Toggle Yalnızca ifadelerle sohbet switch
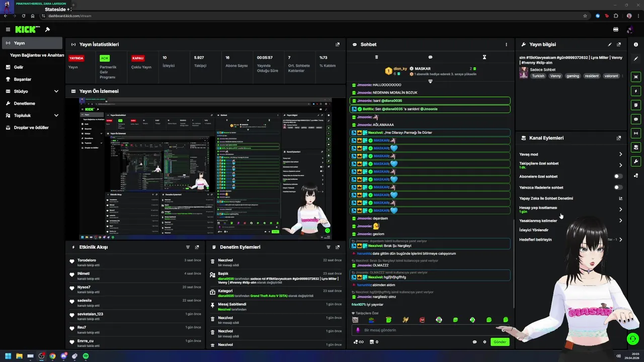 618,188
